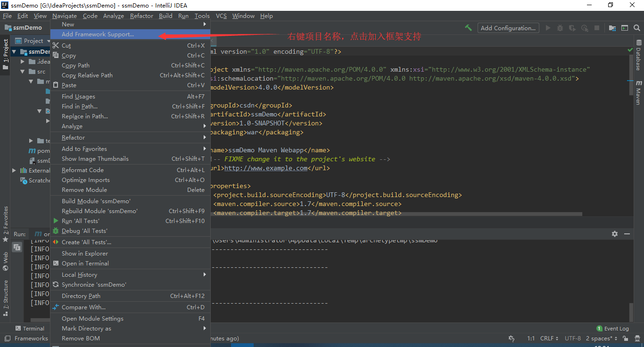Choose Debug 'All Tests' in context menu
The height and width of the screenshot is (347, 644).
tap(130, 231)
